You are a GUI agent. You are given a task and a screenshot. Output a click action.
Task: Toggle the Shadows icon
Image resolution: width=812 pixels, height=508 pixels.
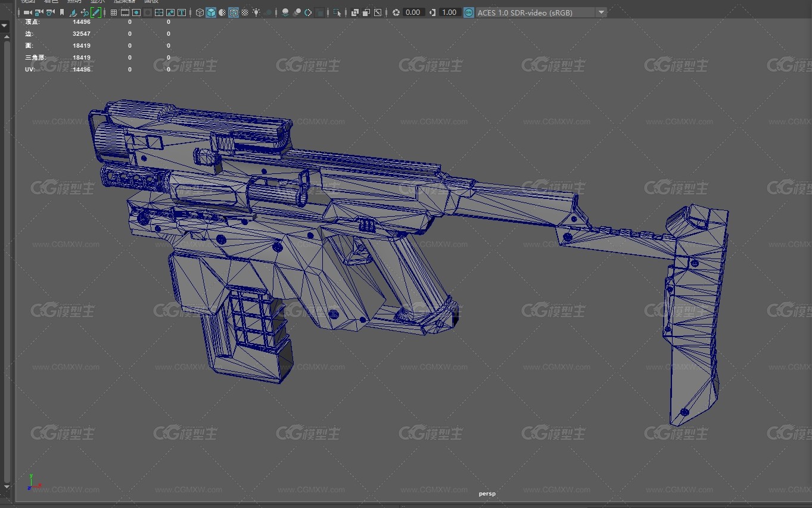click(268, 13)
